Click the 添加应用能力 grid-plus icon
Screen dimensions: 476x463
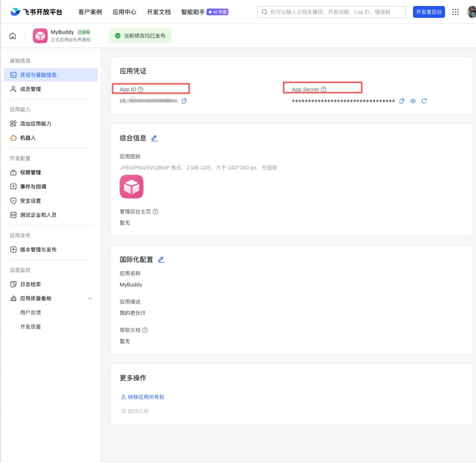click(x=13, y=123)
